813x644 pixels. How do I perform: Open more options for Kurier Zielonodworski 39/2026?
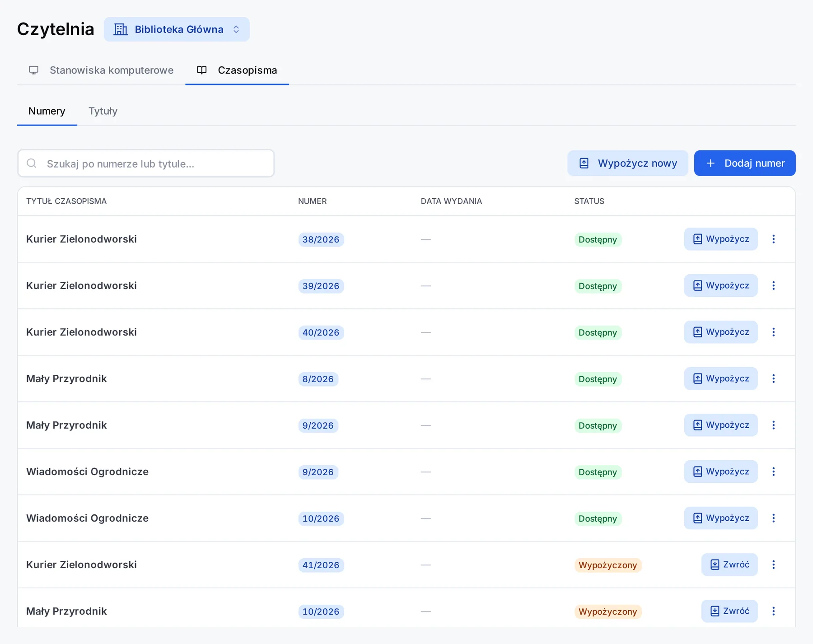tap(773, 285)
